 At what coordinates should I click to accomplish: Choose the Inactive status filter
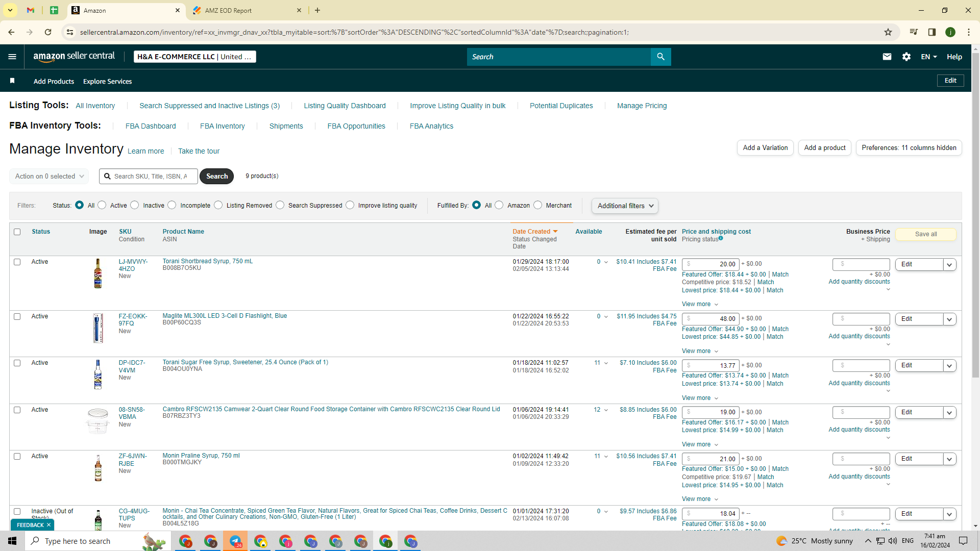[135, 205]
